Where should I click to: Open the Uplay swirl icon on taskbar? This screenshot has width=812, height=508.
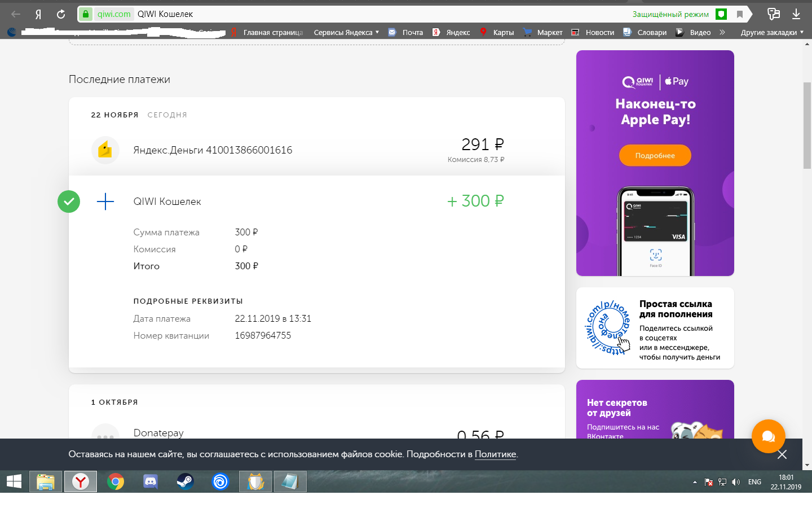pos(220,481)
